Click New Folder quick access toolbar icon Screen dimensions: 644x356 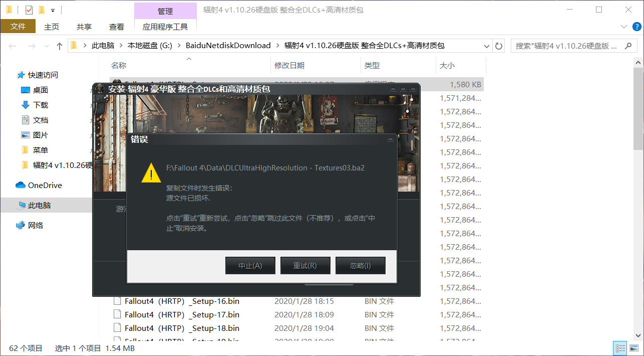[x=42, y=10]
